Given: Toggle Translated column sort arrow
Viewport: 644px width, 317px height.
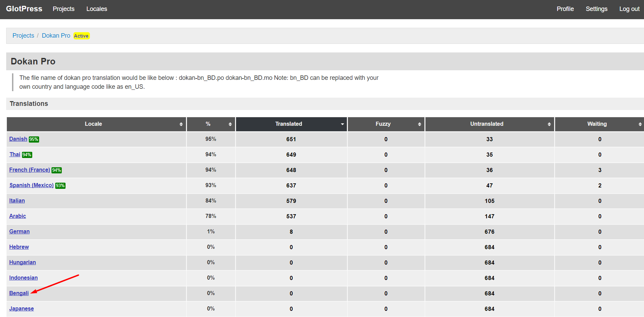Looking at the screenshot, I should coord(342,124).
